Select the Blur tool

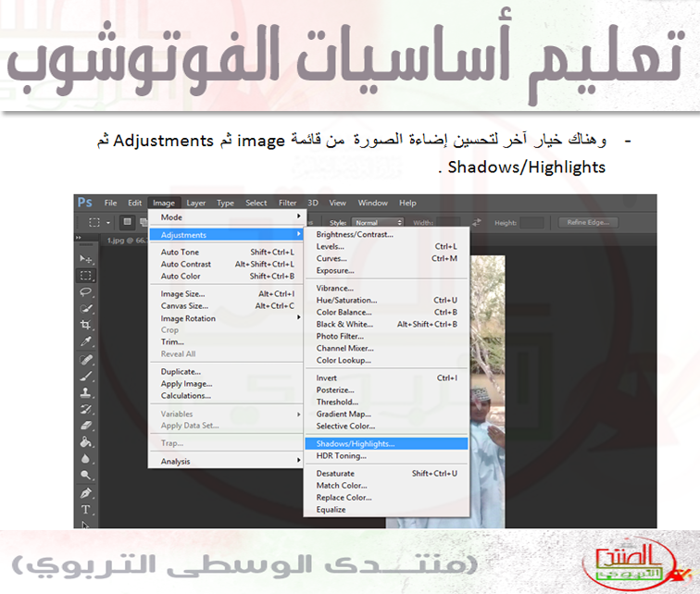coord(86,458)
